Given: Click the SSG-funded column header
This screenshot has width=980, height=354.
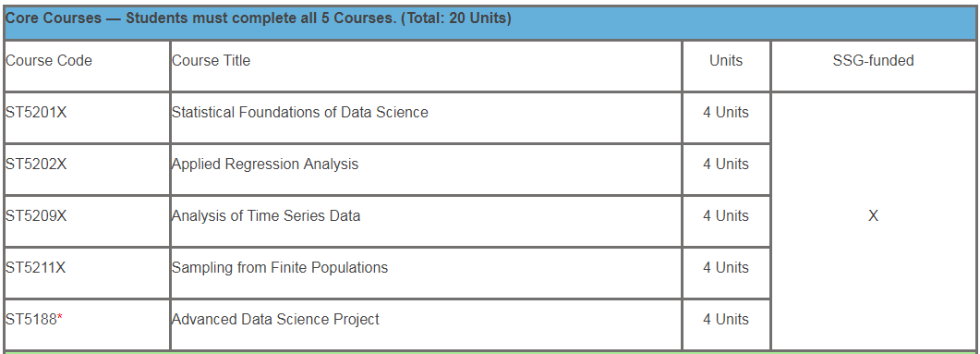Looking at the screenshot, I should [873, 61].
